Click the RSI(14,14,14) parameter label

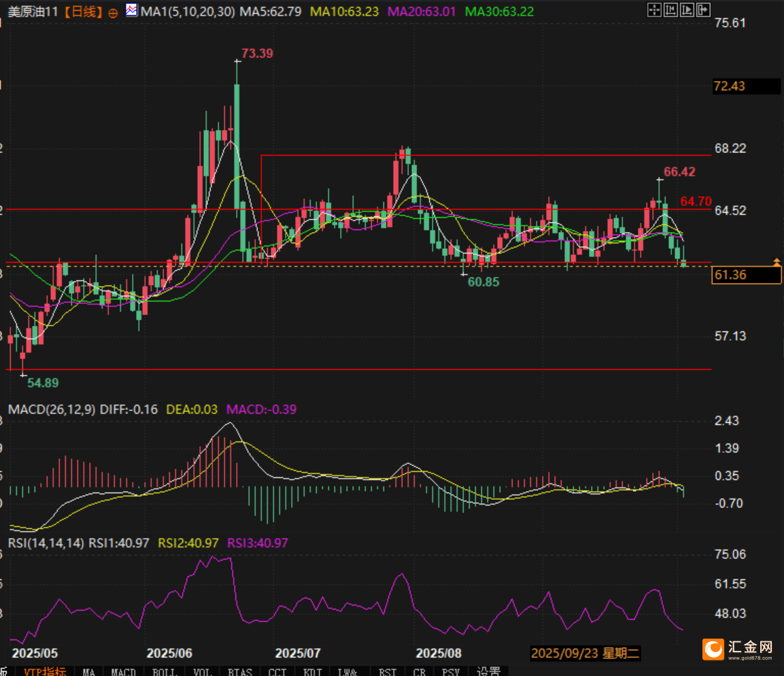pos(46,543)
